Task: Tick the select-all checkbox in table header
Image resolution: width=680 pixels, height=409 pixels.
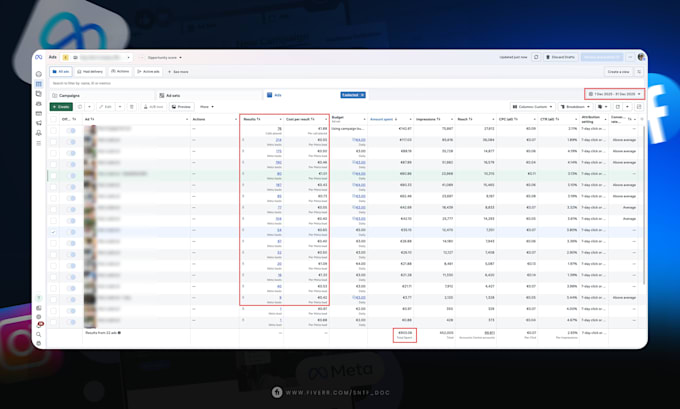Action: point(53,119)
